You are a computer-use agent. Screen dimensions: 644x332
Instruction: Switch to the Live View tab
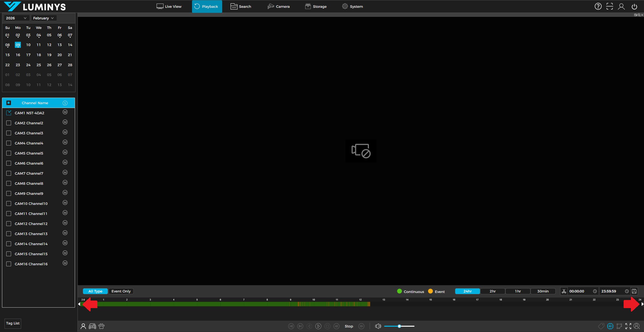[x=169, y=7]
